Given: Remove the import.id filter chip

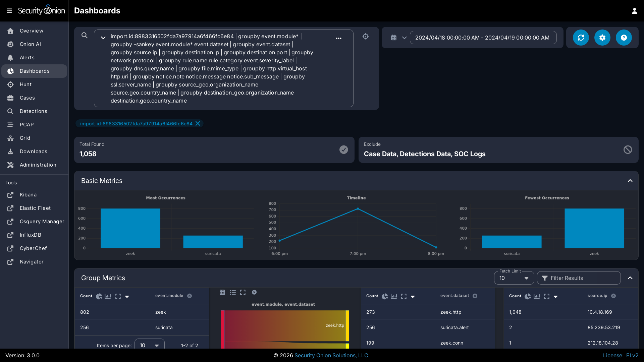Looking at the screenshot, I should click(198, 123).
